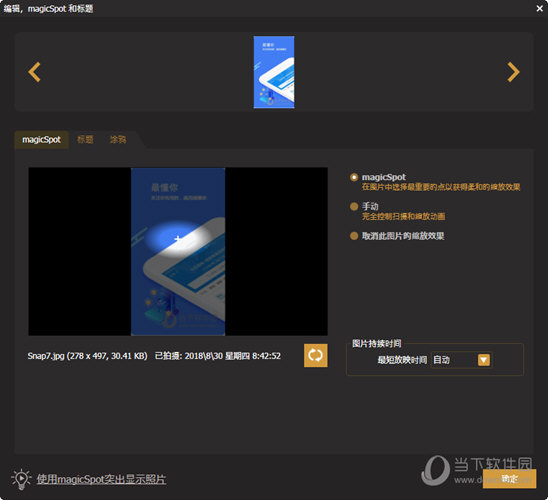Select 取消此图片的缩放效果 radio option
The height and width of the screenshot is (500, 548).
354,236
